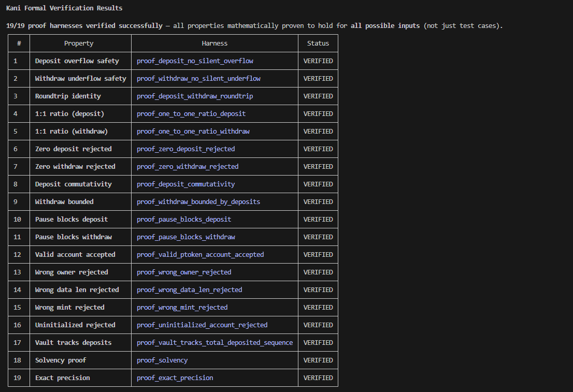Click row number 10 in the table
The height and width of the screenshot is (392, 573).
pos(17,219)
